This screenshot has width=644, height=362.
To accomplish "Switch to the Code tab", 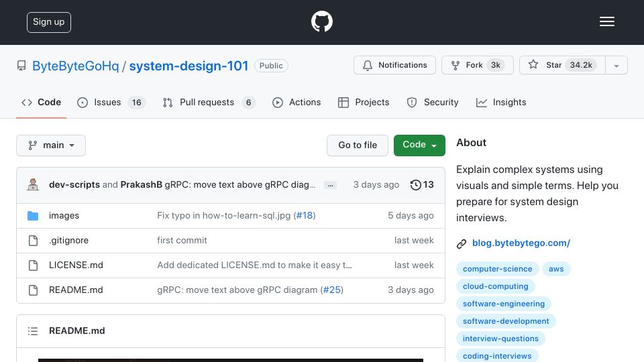I will coord(41,102).
